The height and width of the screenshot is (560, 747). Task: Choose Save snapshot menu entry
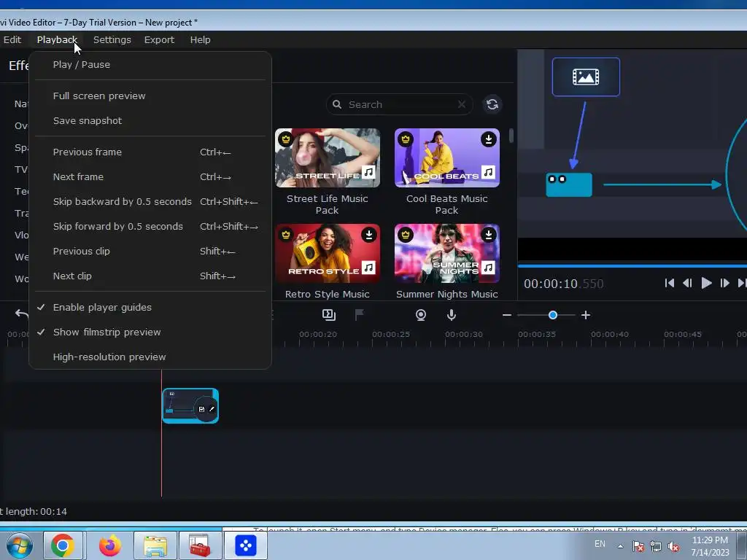point(150,120)
